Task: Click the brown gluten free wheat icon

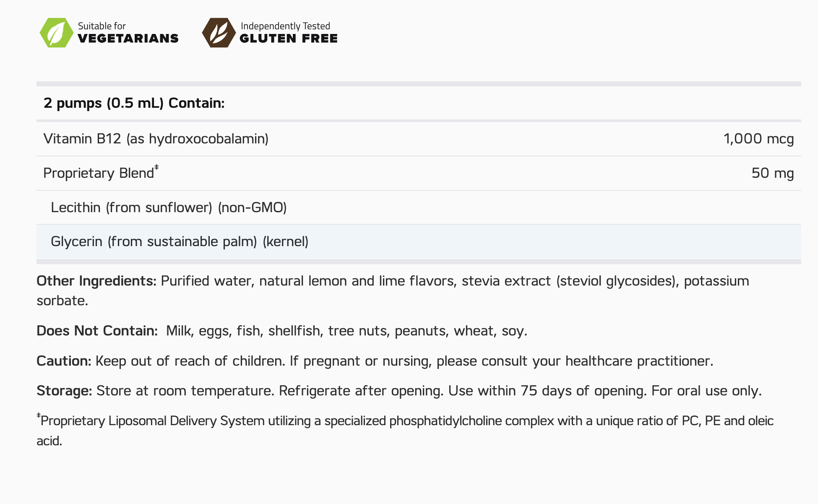Action: coord(219,33)
